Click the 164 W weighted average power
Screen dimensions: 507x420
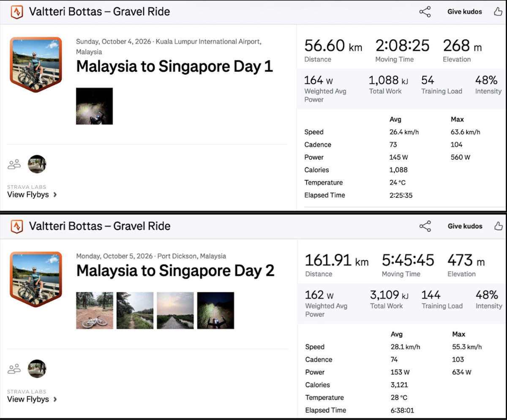click(319, 80)
